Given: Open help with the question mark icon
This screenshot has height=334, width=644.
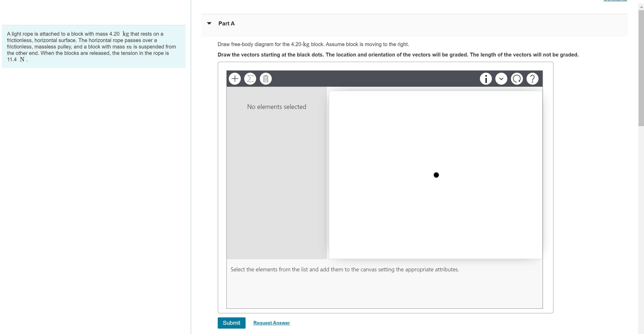Looking at the screenshot, I should click(x=532, y=79).
